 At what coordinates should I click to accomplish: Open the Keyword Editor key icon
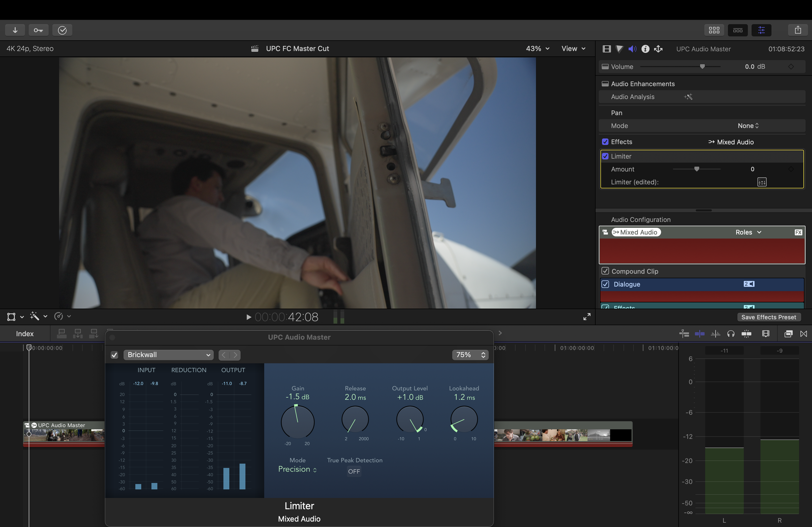point(38,30)
